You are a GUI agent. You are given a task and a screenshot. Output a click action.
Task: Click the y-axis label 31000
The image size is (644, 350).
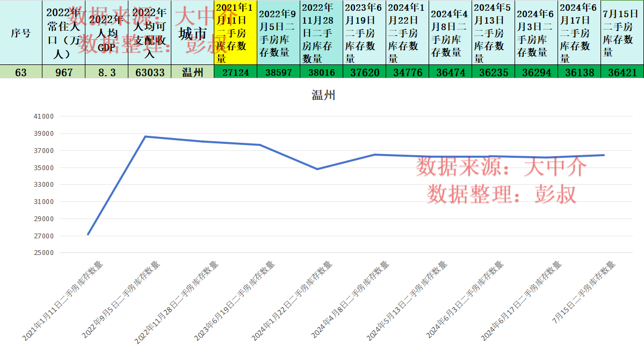pos(44,202)
